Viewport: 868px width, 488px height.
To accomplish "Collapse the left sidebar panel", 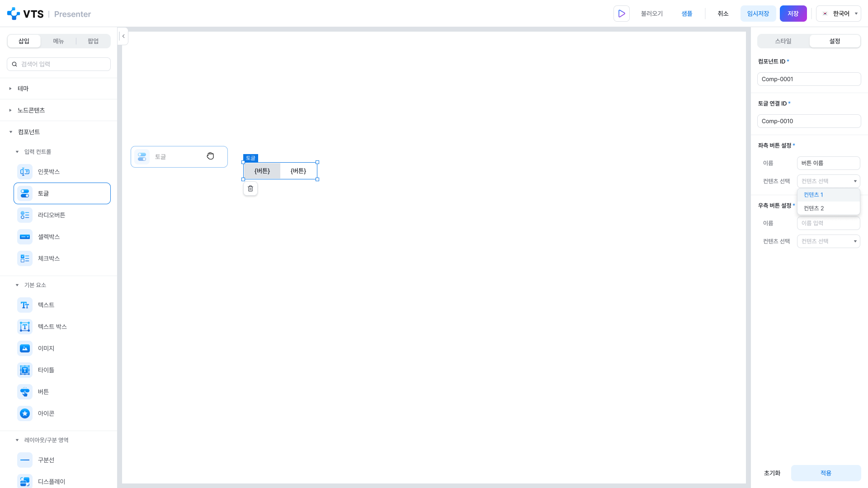I will pos(123,36).
